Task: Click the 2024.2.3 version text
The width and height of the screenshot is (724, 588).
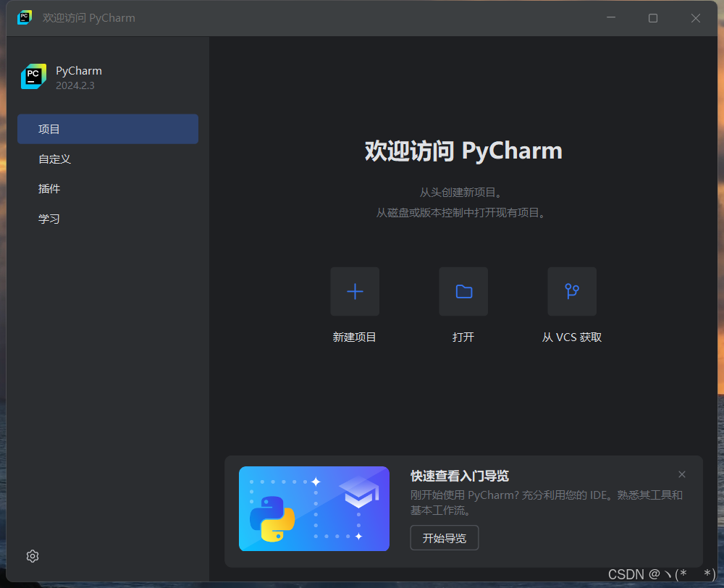Action: 75,85
